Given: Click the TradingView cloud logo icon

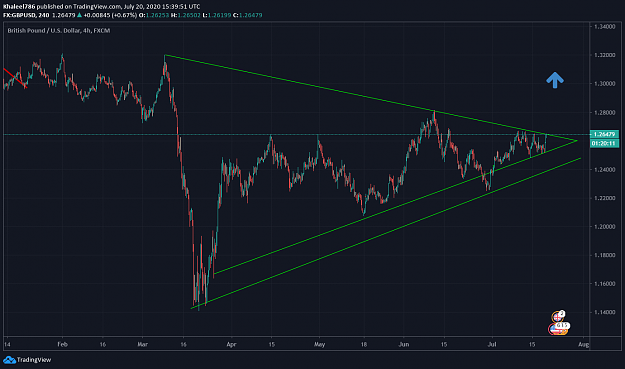Looking at the screenshot, I should 9,360.
